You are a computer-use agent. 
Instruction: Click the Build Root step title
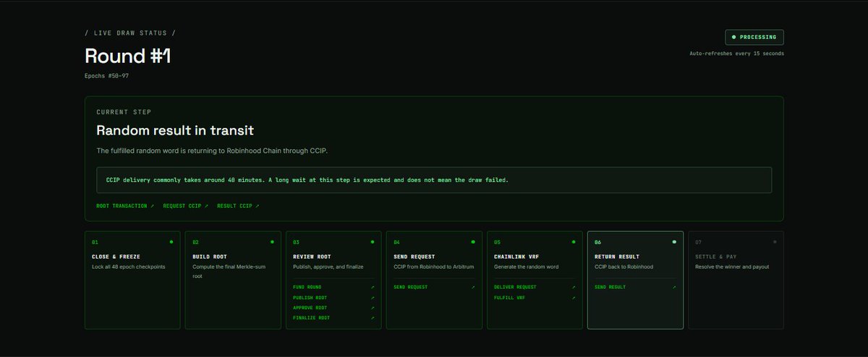pyautogui.click(x=209, y=256)
